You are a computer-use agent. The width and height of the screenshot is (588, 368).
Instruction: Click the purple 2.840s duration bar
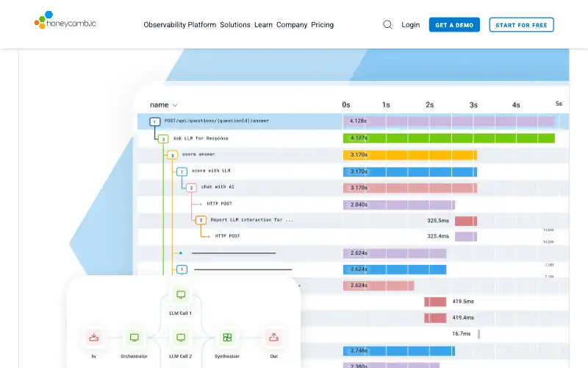tap(399, 205)
